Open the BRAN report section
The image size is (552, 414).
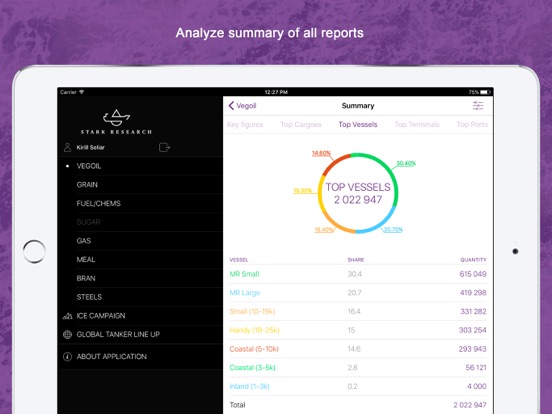(141, 278)
